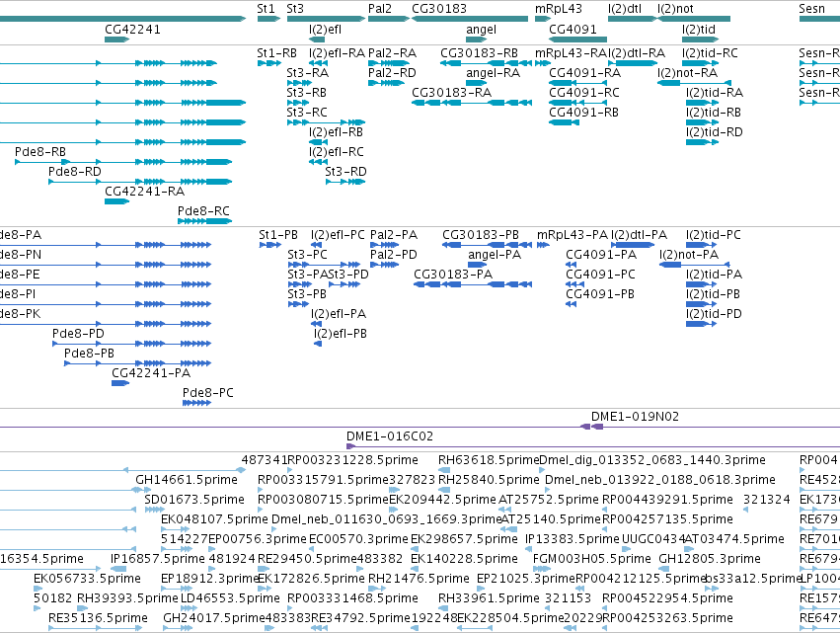The image size is (840, 633).
Task: Click the RE35136.5prime EST label
Action: click(x=98, y=618)
